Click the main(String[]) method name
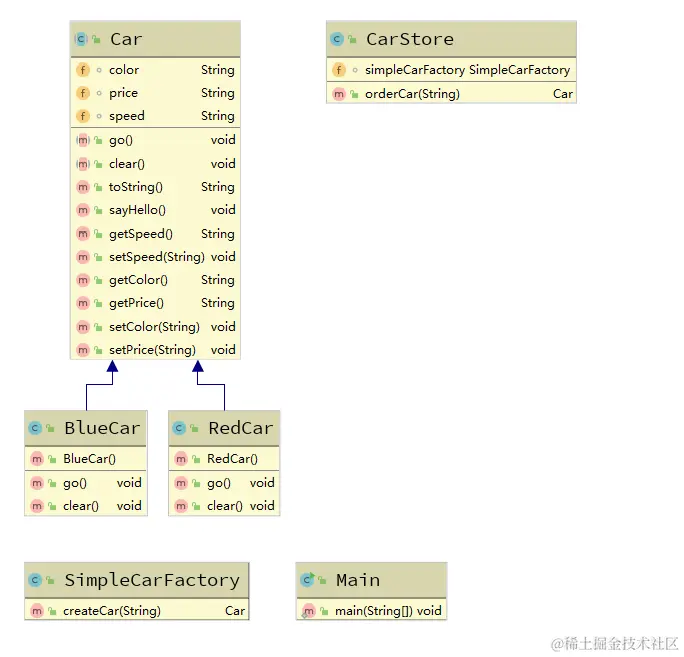Screen dimensions: 684x657 tap(374, 611)
